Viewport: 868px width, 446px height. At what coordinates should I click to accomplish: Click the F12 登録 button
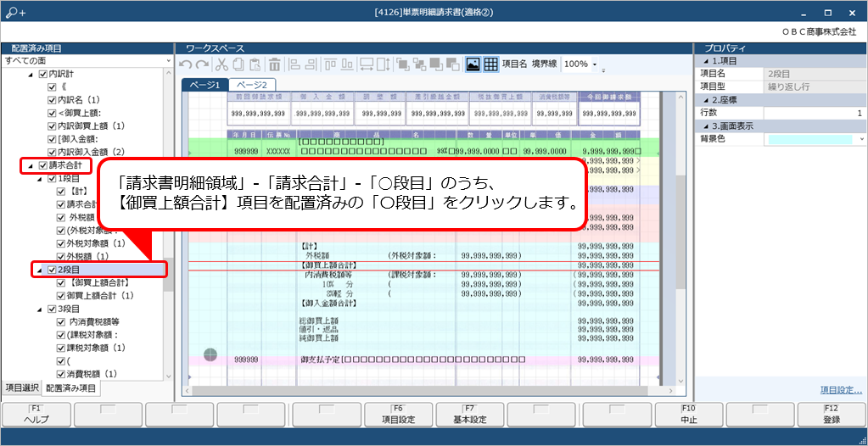click(832, 415)
